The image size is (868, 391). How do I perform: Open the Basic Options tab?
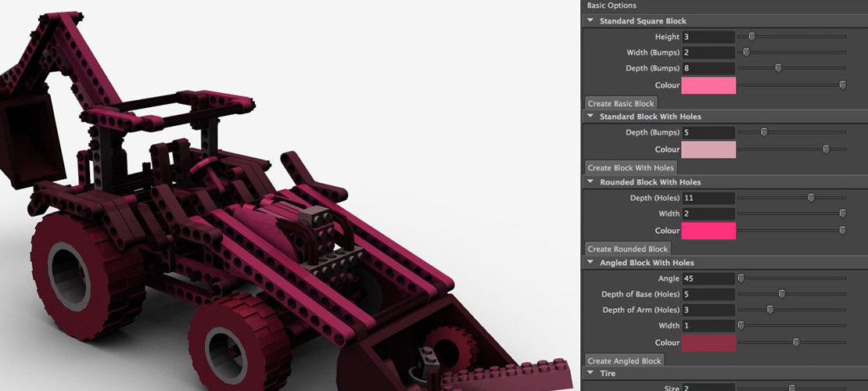[x=612, y=5]
